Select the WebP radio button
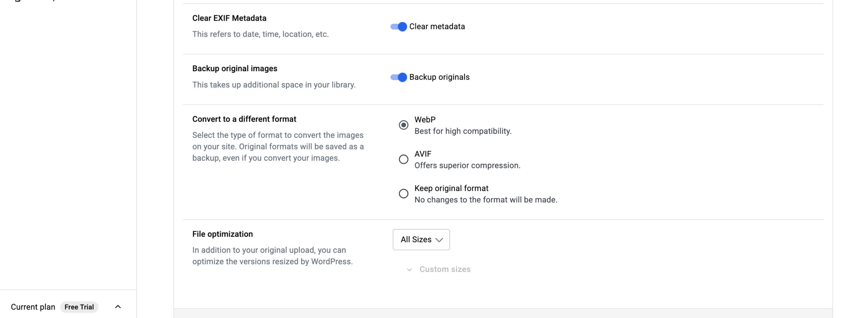 (403, 125)
